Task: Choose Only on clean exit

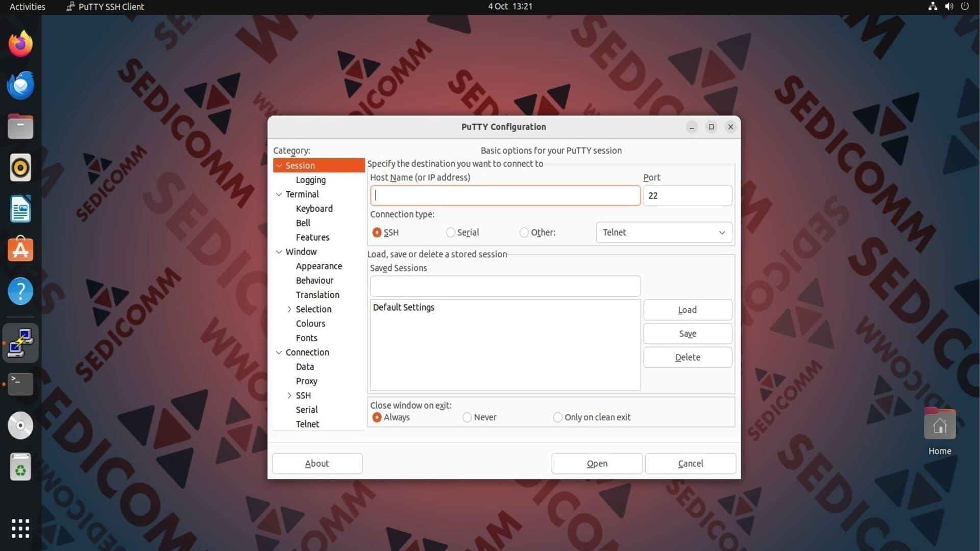Action: coord(558,417)
